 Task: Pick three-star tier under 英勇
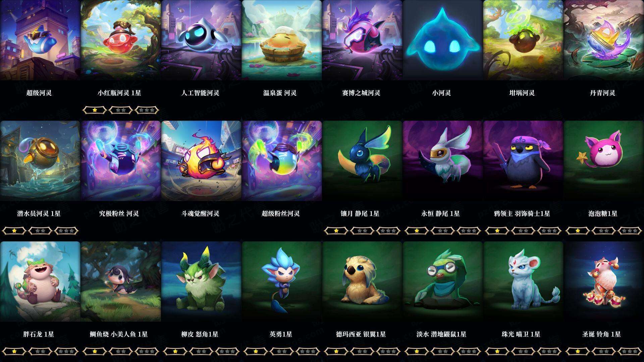pyautogui.click(x=308, y=351)
